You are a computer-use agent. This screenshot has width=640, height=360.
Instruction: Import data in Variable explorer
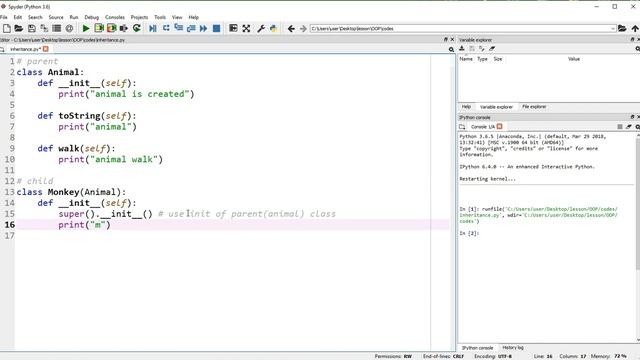click(x=462, y=49)
